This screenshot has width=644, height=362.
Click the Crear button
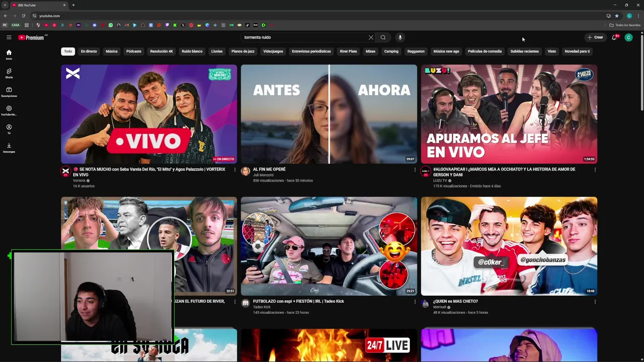pyautogui.click(x=595, y=37)
